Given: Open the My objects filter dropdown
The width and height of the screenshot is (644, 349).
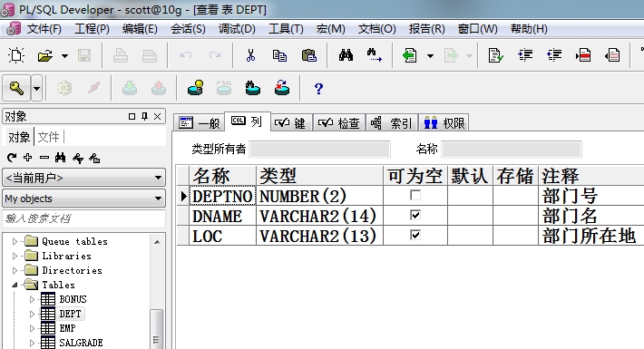Looking at the screenshot, I should (x=158, y=199).
